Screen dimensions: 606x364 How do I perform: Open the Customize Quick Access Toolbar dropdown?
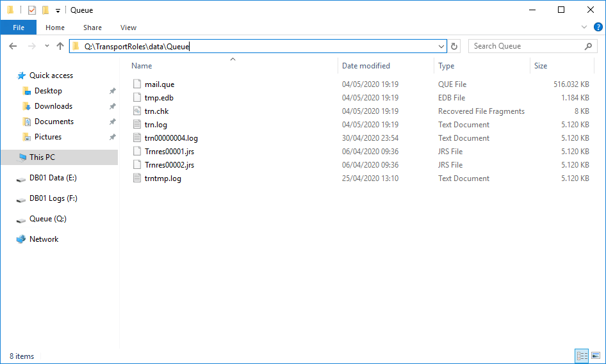click(x=58, y=11)
